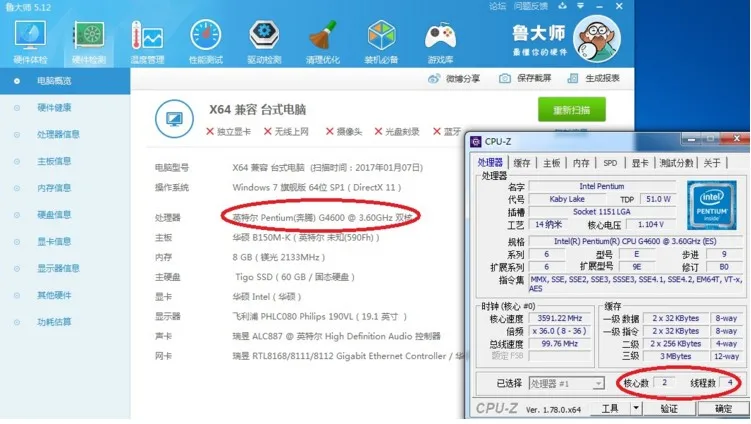751x424 pixels.
Task: Click the 核心数 value 2
Action: 664,382
